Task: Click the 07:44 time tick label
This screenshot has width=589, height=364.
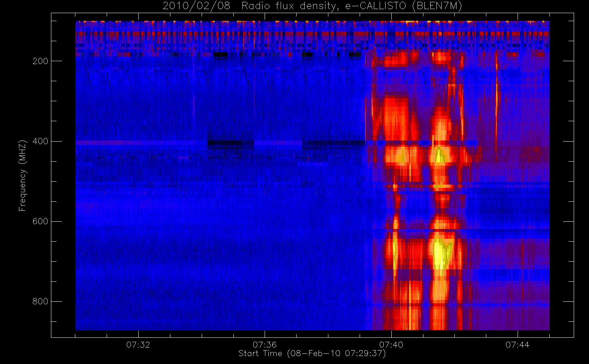Action: coord(517,345)
